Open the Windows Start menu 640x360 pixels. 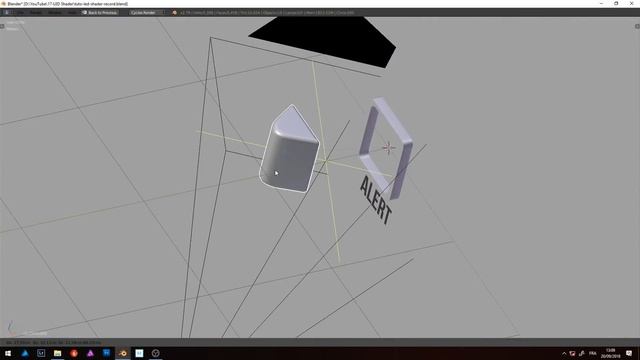(x=8, y=353)
